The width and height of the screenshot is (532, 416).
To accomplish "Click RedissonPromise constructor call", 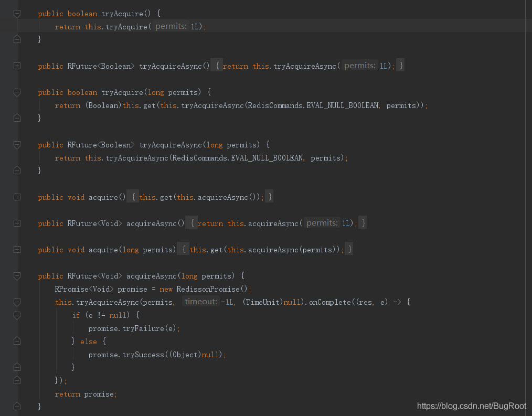I will point(212,289).
